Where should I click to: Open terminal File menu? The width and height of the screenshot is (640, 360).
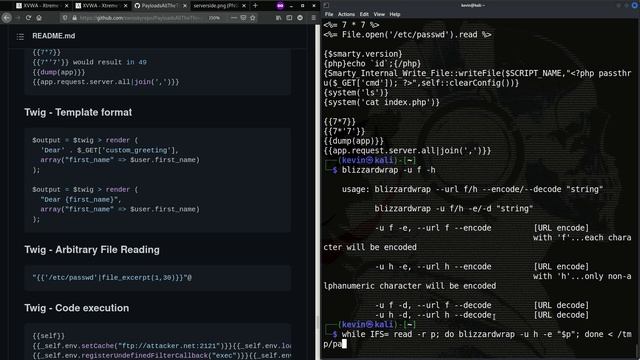[x=329, y=14]
